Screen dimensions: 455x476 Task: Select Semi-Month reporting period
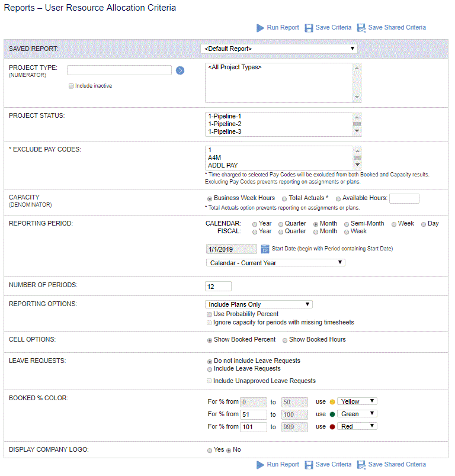(346, 224)
